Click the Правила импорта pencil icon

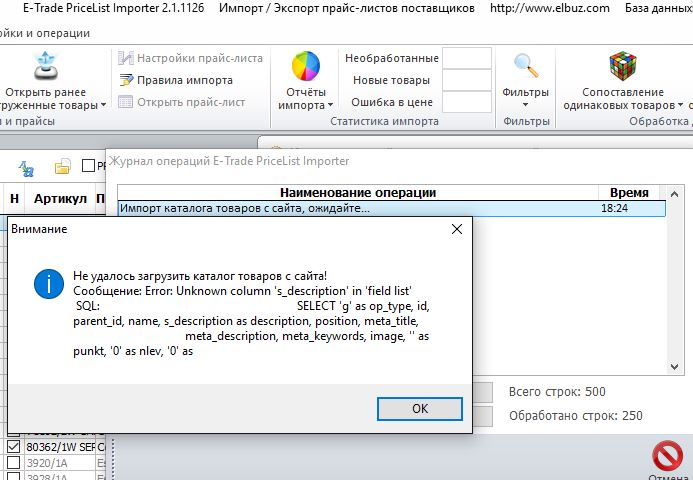point(126,80)
